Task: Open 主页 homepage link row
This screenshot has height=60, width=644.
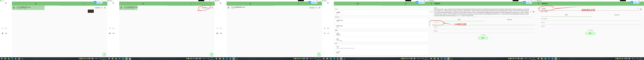Action: click(381, 47)
